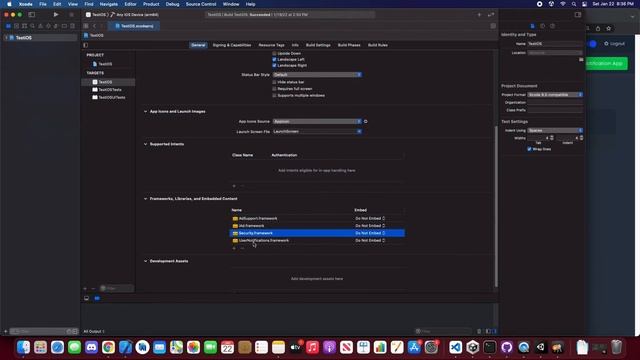
Task: Collapse Frameworks, Libraries, and Embedded Content section
Action: 145,199
